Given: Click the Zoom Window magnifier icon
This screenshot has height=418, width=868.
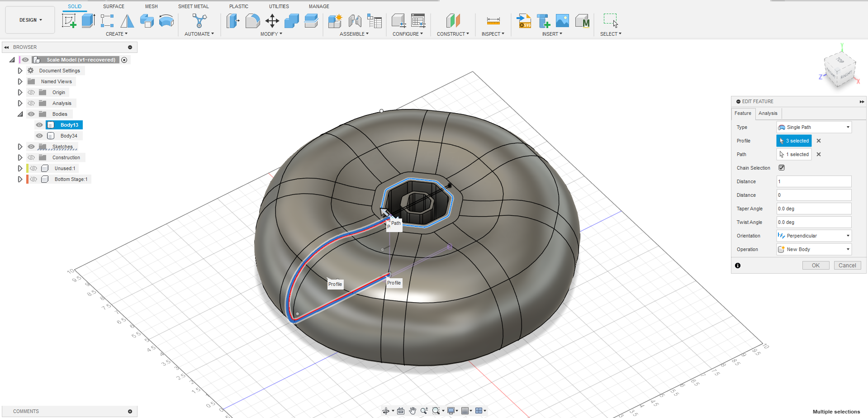Looking at the screenshot, I should [436, 411].
